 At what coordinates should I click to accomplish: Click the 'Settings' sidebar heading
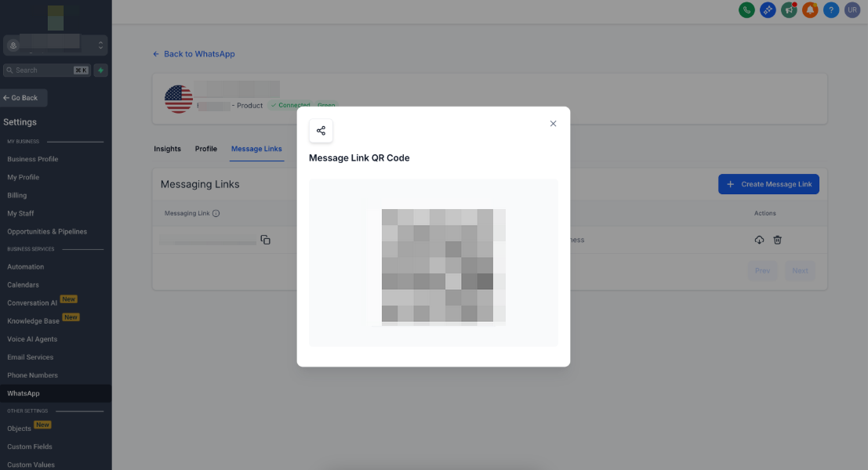pyautogui.click(x=20, y=122)
